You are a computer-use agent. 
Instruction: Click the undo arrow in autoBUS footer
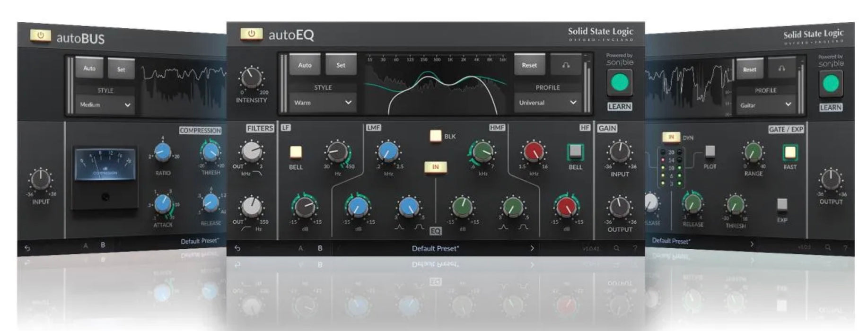tap(28, 248)
